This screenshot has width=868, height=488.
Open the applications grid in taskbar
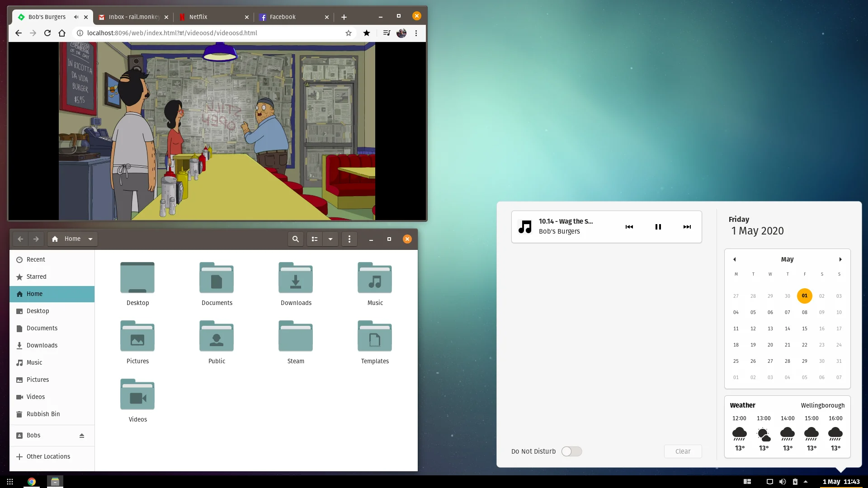[10, 482]
